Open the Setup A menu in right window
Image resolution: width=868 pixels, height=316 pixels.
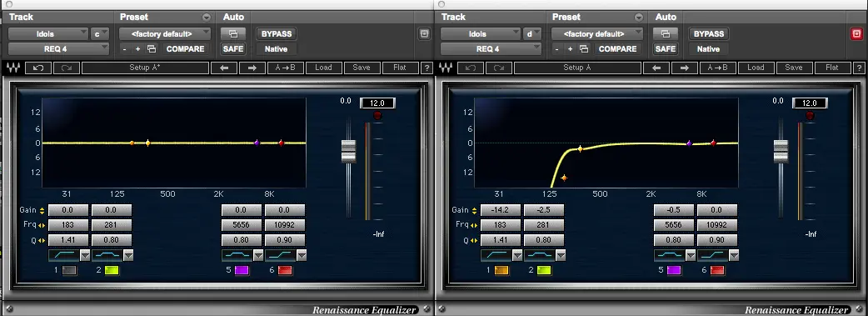click(x=577, y=68)
